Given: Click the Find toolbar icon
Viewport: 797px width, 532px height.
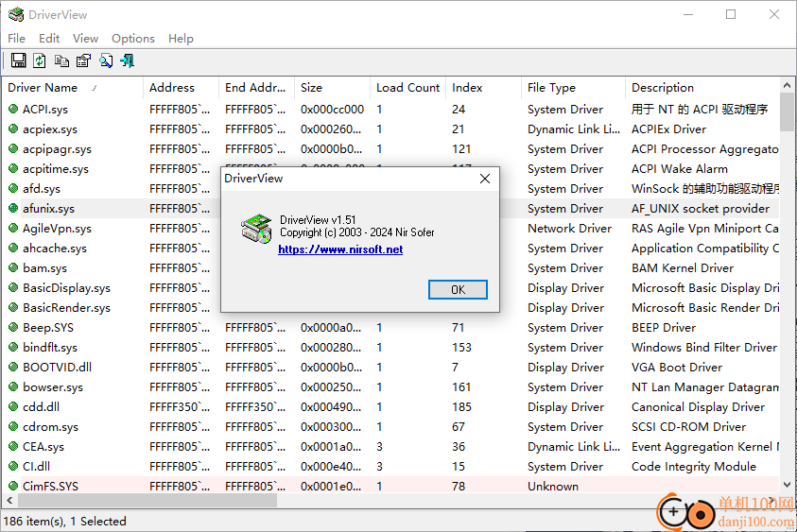Looking at the screenshot, I should [106, 61].
